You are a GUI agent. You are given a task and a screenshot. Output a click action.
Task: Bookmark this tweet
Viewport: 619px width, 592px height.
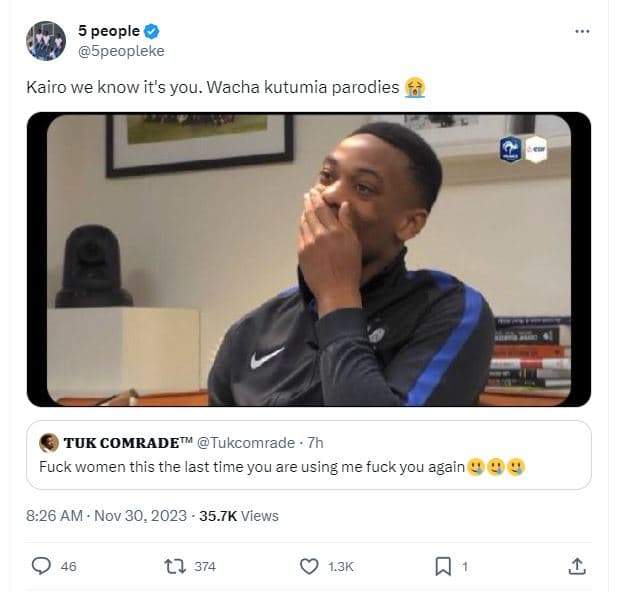[x=443, y=566]
